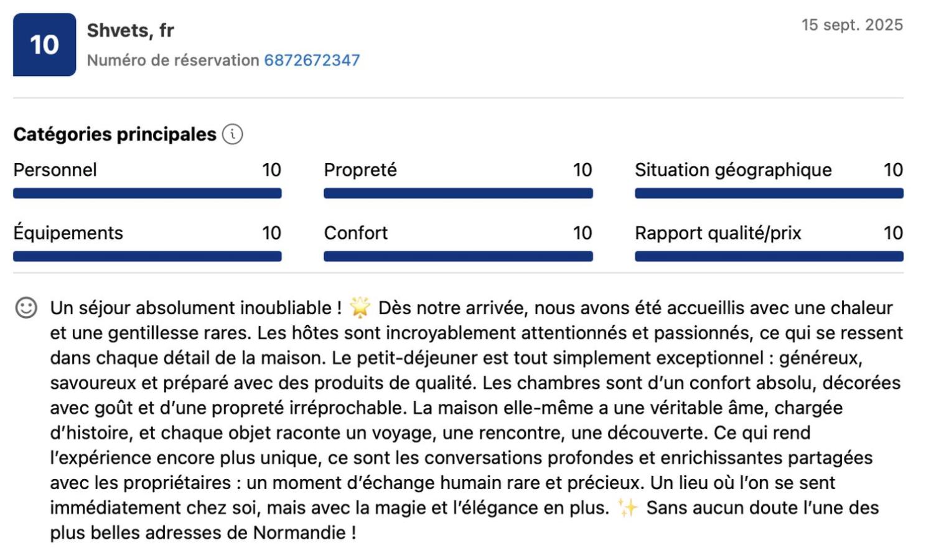The height and width of the screenshot is (560, 926).
Task: Click the Équipements rating bar
Action: 147,256
